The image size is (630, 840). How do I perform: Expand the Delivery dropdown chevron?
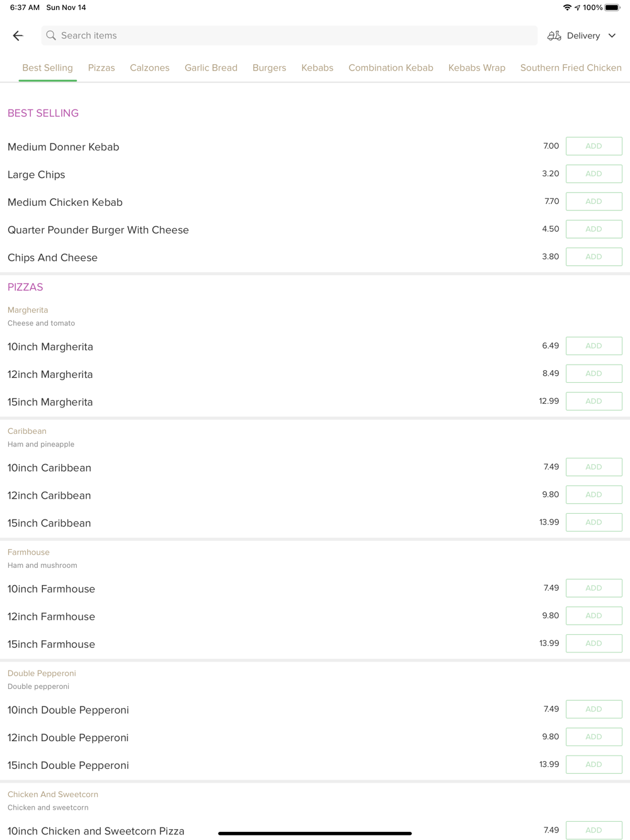612,36
